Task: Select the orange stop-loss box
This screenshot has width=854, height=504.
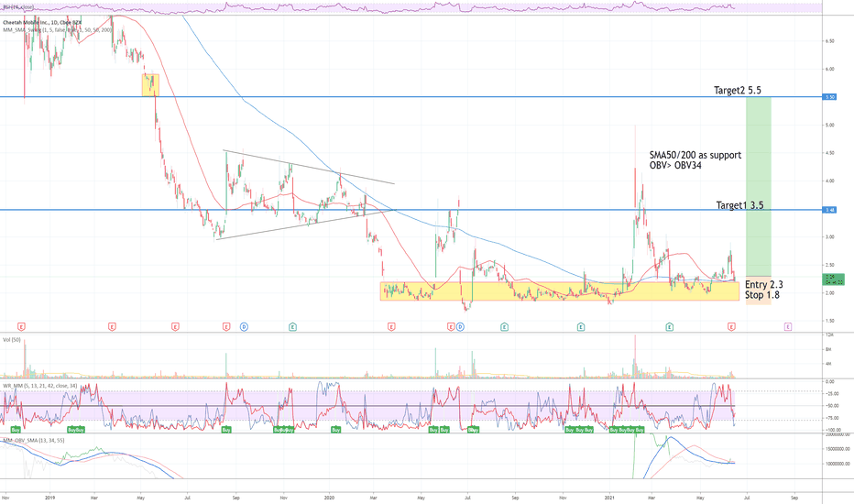Action: click(x=758, y=290)
